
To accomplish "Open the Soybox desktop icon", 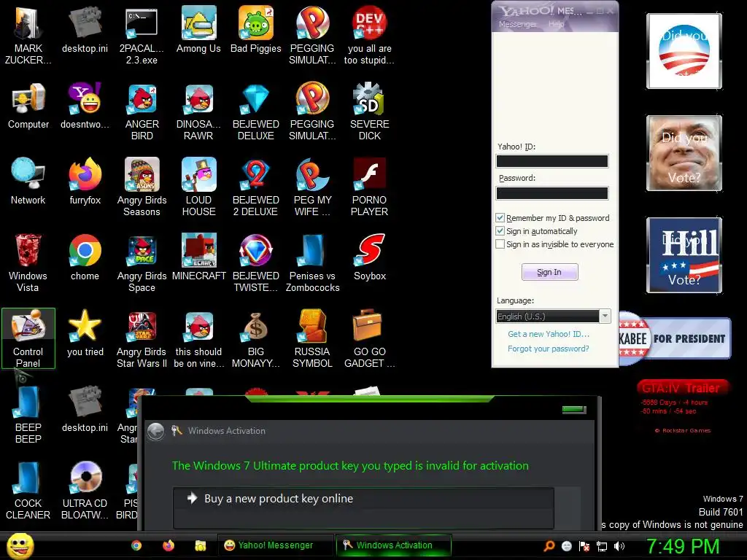I will point(370,257).
